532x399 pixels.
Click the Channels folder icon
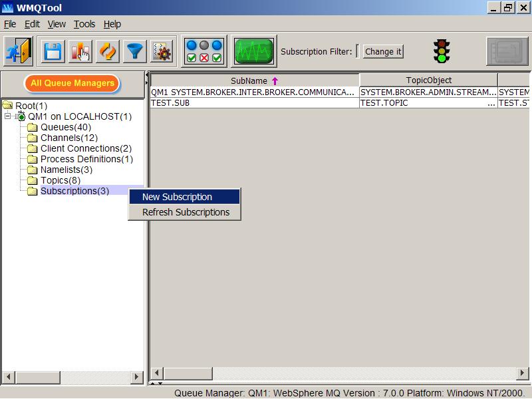tap(32, 138)
